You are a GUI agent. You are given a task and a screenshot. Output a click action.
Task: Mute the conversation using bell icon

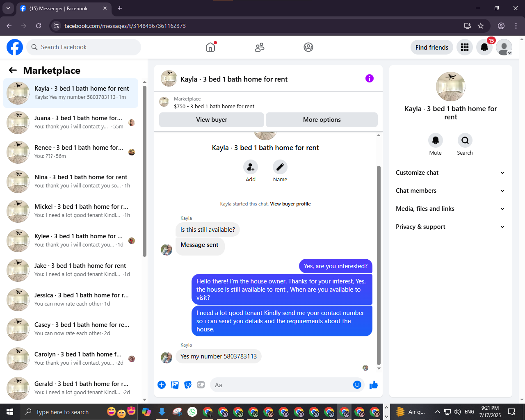(436, 140)
